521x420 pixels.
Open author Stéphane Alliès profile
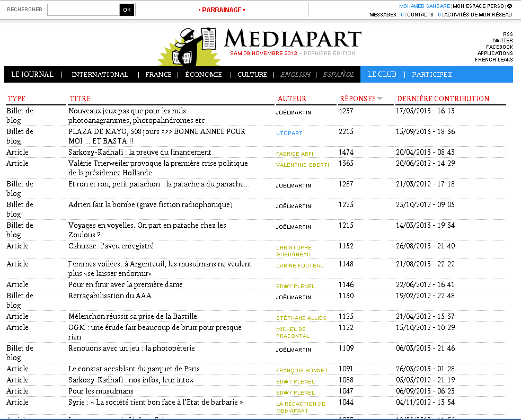click(x=301, y=318)
